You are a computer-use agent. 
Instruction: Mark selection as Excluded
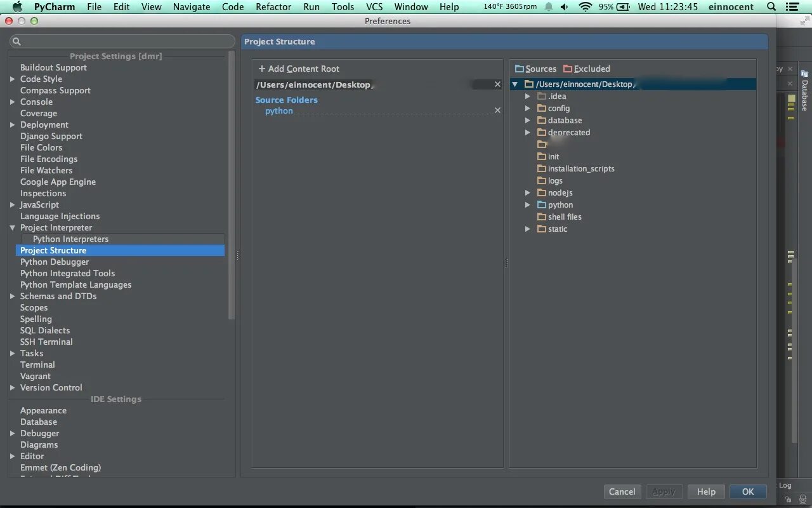[587, 69]
